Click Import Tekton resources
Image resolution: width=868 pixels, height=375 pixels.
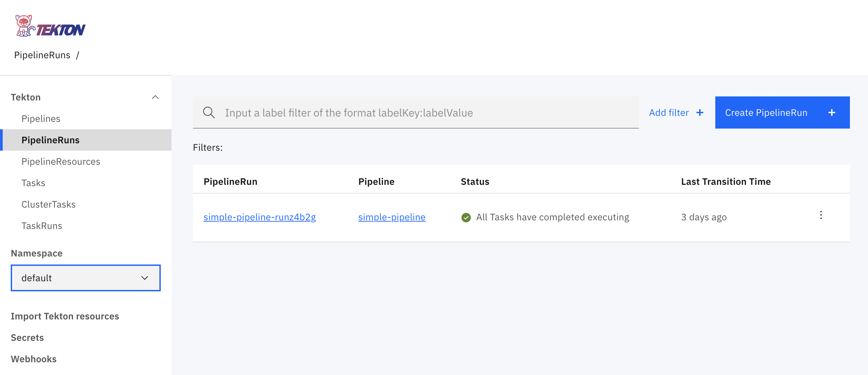tap(65, 316)
